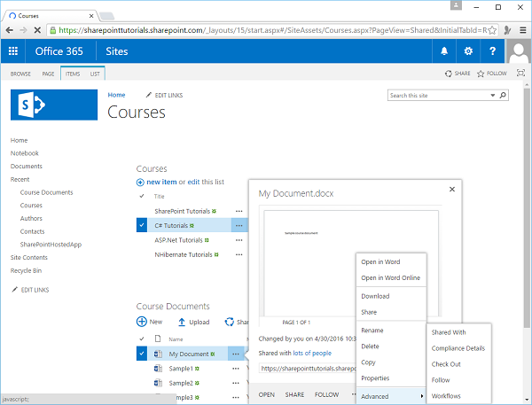
Task: Open the search scope dropdown arrow
Action: (492, 95)
